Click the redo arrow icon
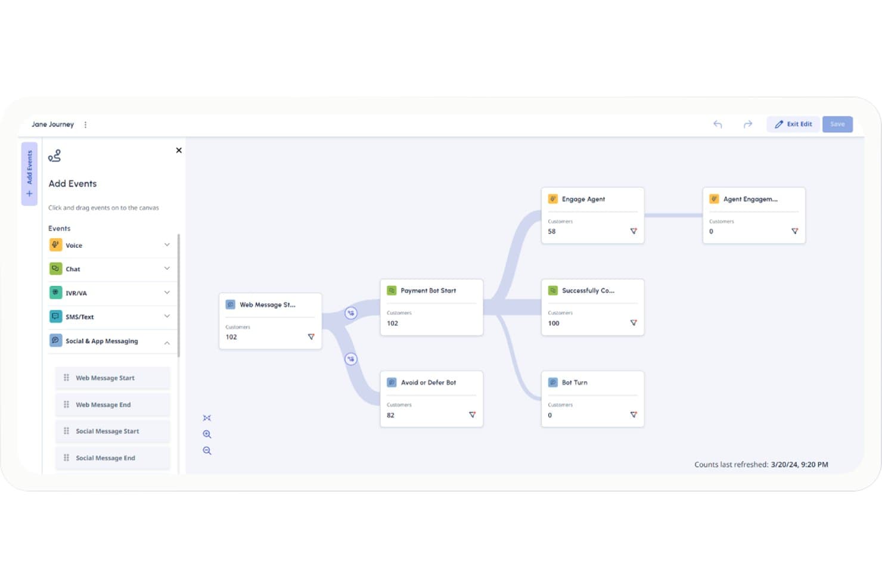The height and width of the screenshot is (588, 882). [x=747, y=124]
